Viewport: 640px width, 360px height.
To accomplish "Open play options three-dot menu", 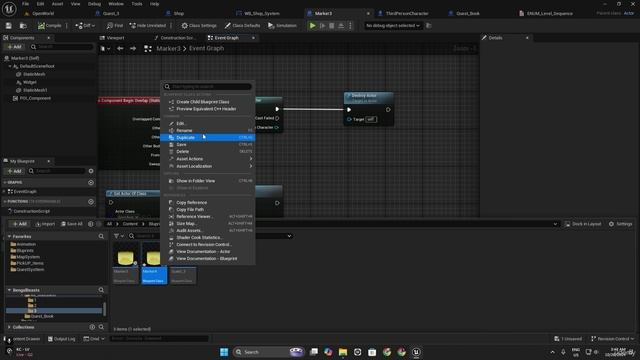I will click(x=350, y=25).
